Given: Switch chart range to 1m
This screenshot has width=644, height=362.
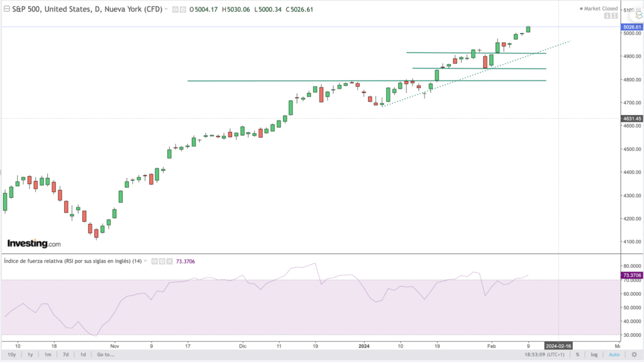Looking at the screenshot, I should pos(48,355).
